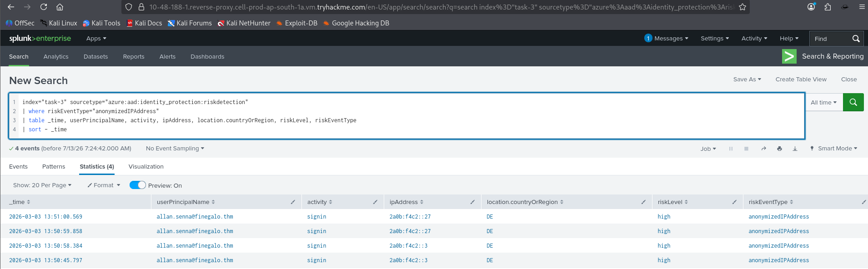Sort by the riskEventType column header
868x269 pixels.
click(771, 202)
